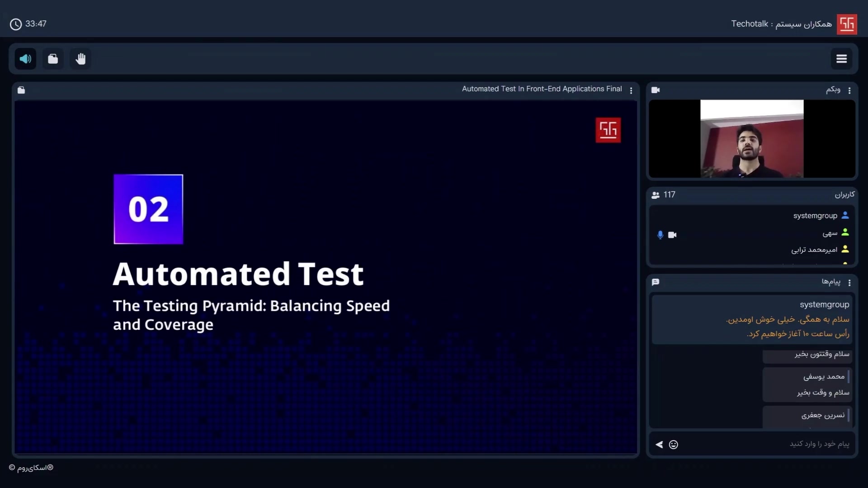This screenshot has width=868, height=488.
Task: Click camera icon beside user سهی
Action: 672,235
